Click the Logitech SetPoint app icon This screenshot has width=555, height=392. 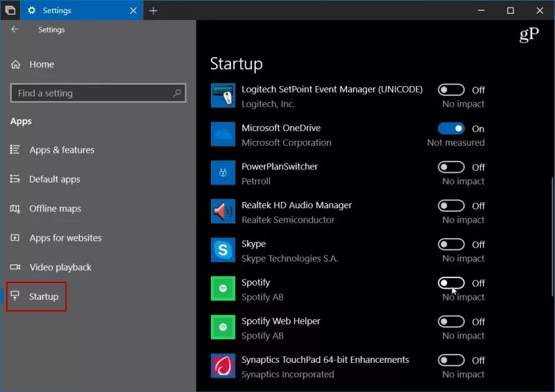pyautogui.click(x=223, y=96)
